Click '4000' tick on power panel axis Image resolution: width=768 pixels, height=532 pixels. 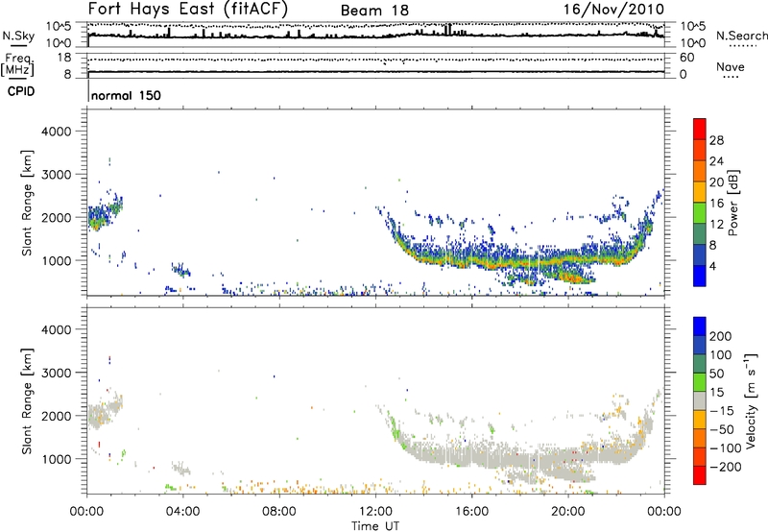click(x=56, y=132)
